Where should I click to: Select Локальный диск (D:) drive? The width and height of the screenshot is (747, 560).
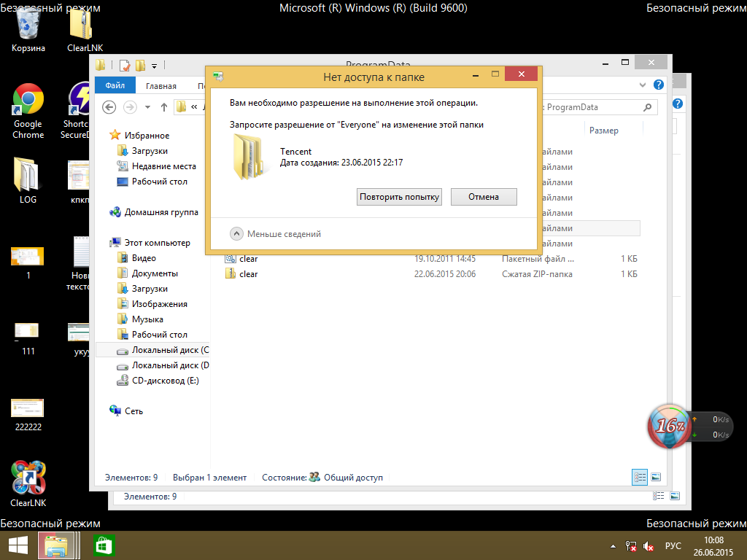[163, 365]
